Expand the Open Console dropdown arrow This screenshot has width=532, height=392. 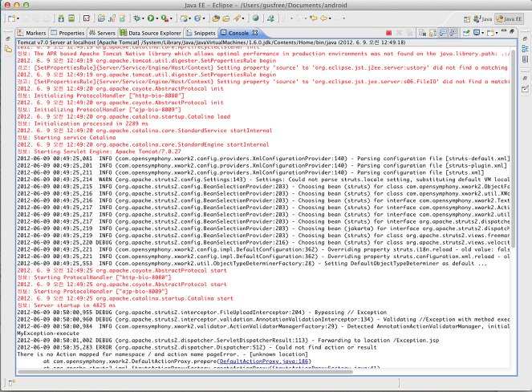pyautogui.click(x=497, y=33)
